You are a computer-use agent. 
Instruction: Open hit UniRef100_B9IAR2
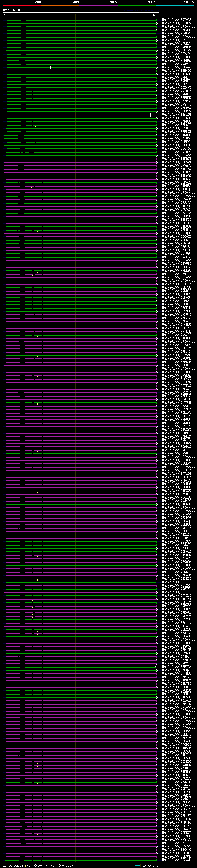click(x=177, y=23)
